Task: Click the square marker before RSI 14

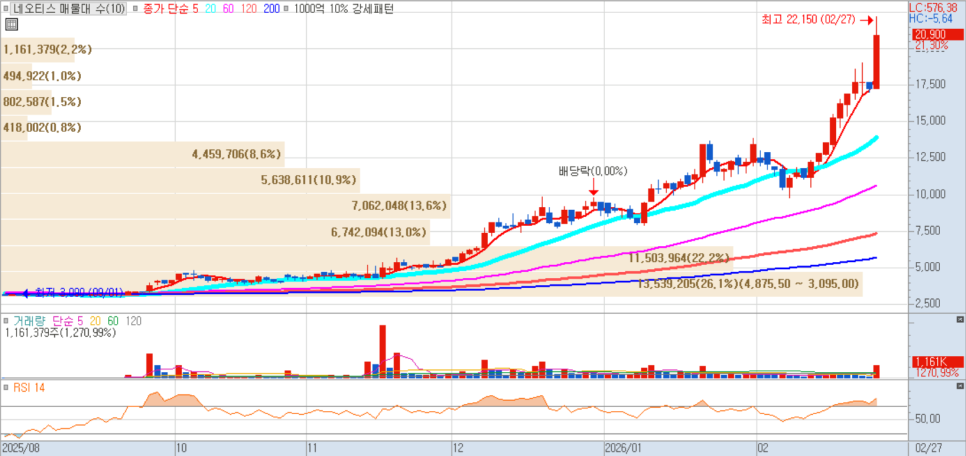Action: [7, 388]
